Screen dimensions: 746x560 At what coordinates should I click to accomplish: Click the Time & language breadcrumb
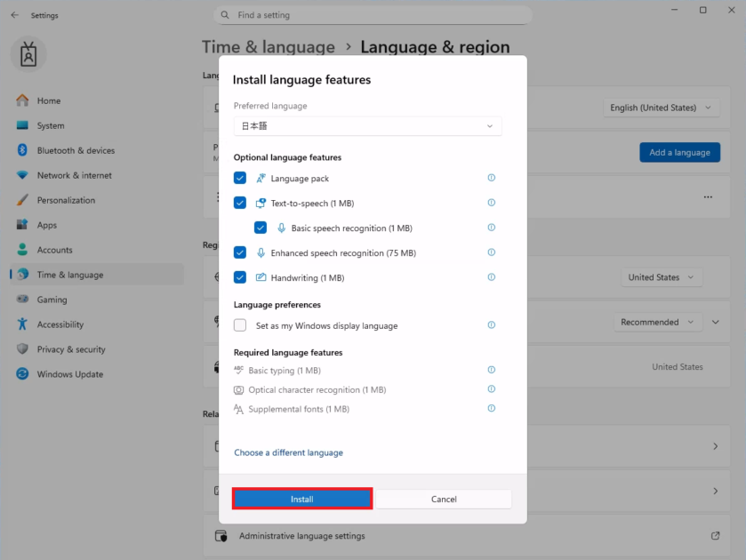[x=269, y=47]
